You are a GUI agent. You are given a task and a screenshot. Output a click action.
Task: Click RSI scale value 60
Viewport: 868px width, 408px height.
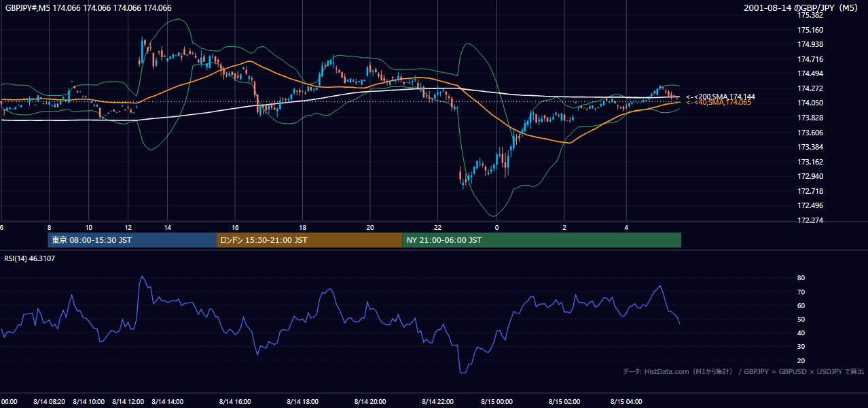[801, 305]
